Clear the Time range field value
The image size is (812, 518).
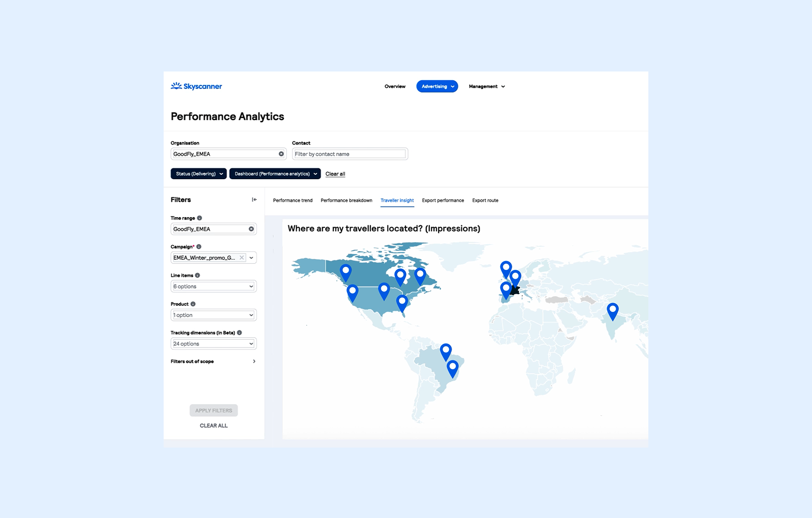coord(251,229)
